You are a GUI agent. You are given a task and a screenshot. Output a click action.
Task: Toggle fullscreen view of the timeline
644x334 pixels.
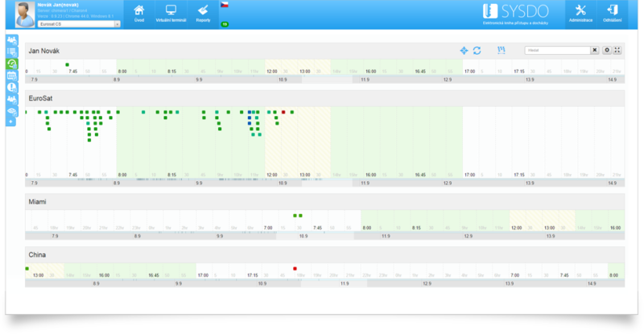coord(617,50)
